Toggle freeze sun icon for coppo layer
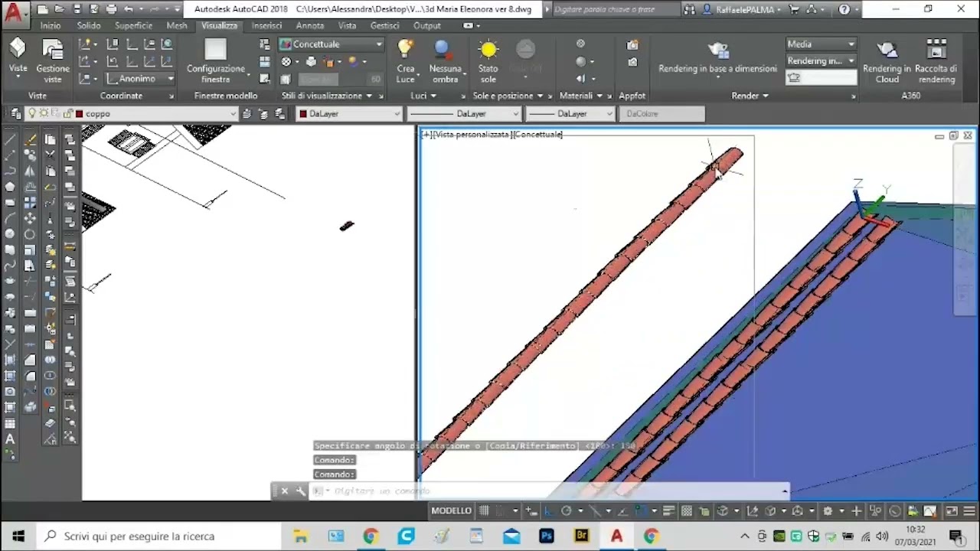The image size is (980, 551). (44, 113)
